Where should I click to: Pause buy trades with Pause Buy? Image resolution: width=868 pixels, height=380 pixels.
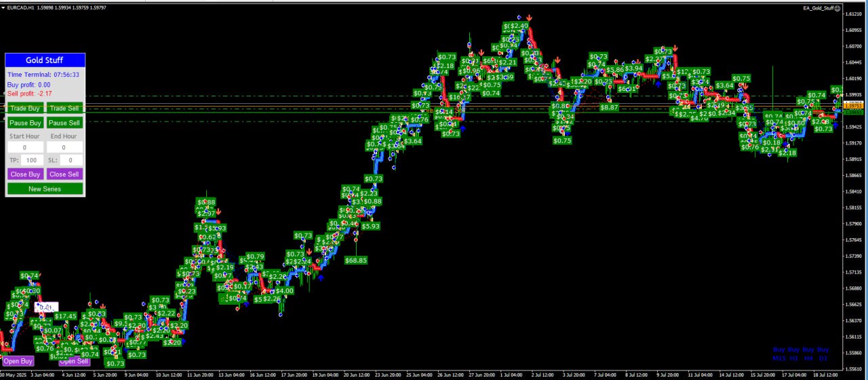[x=25, y=123]
